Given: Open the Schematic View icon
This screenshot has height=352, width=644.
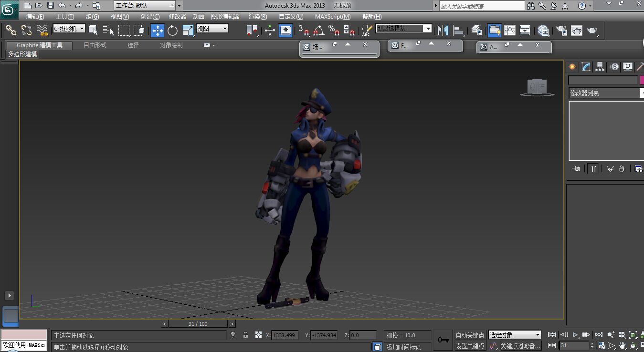Looking at the screenshot, I should [525, 31].
